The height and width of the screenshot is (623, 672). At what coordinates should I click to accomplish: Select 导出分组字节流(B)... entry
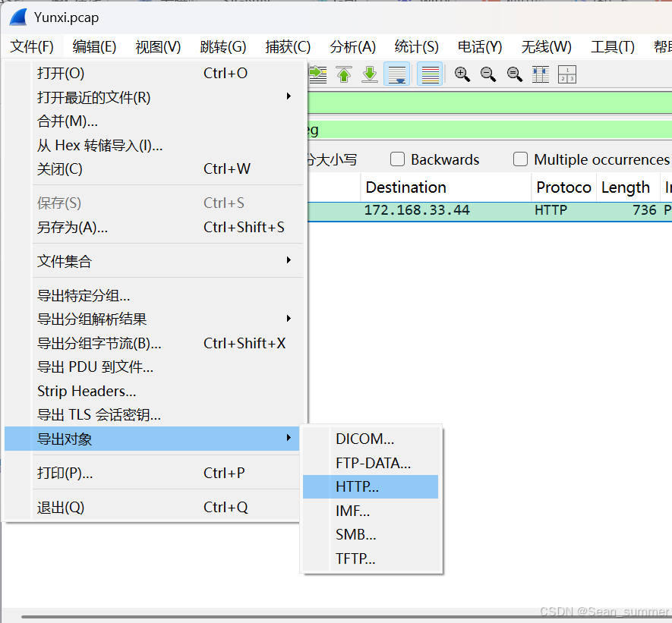pyautogui.click(x=153, y=343)
